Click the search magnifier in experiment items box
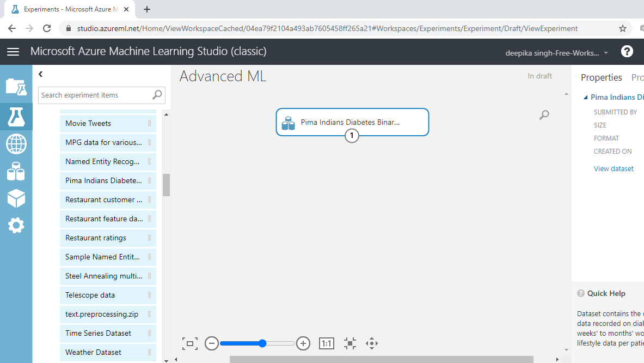 [x=157, y=95]
